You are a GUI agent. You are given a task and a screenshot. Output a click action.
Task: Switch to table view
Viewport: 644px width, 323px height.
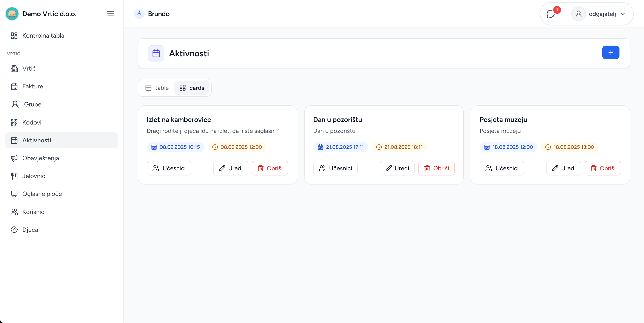pyautogui.click(x=157, y=88)
